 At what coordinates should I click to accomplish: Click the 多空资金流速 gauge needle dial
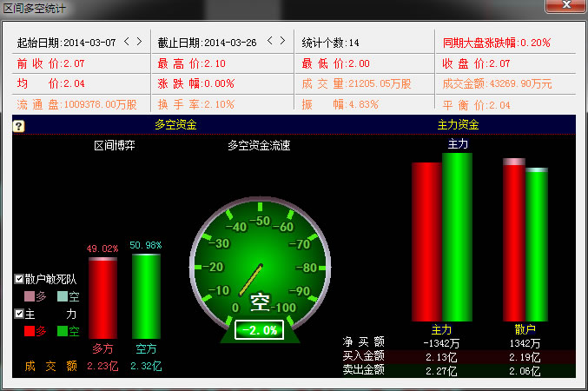[x=260, y=261]
